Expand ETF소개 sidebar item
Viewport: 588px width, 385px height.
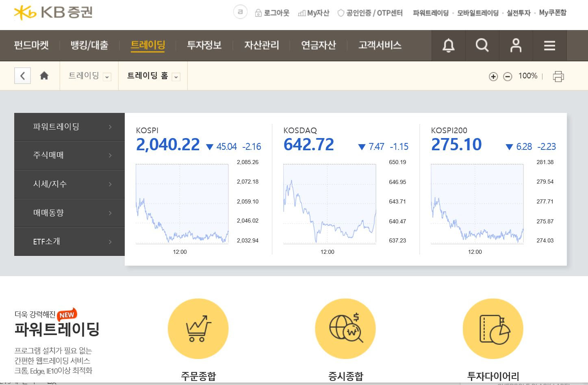[69, 242]
